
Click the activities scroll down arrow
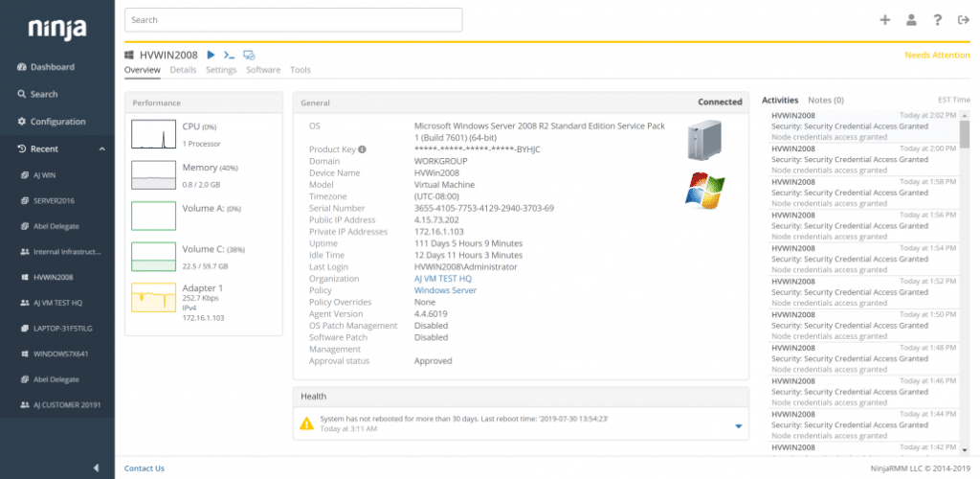click(965, 449)
